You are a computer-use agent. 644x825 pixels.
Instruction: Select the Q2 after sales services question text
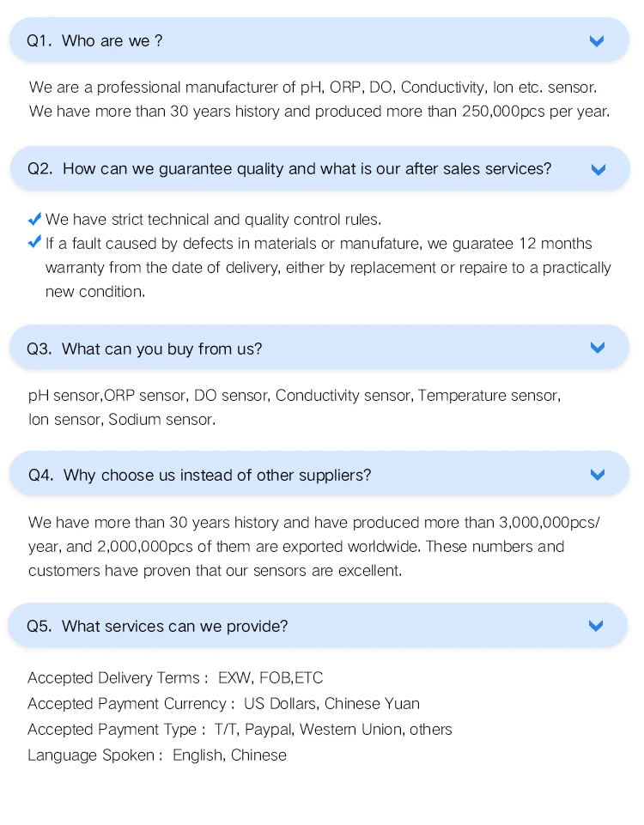(x=307, y=169)
